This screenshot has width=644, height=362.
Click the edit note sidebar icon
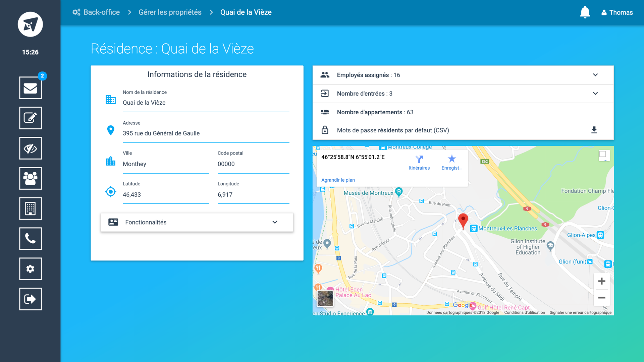(x=30, y=118)
